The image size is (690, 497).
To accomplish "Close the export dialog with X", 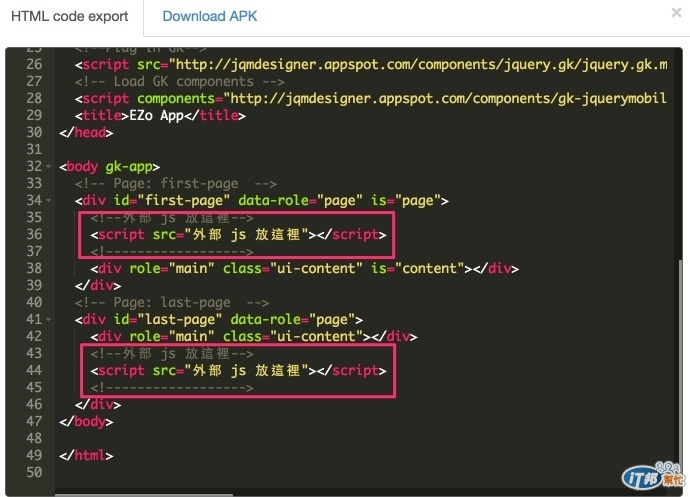I will tap(676, 12).
